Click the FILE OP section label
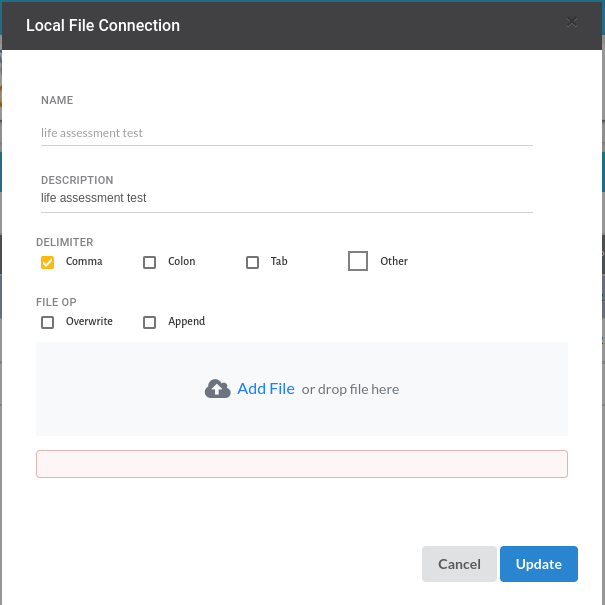Image resolution: width=605 pixels, height=605 pixels. point(56,302)
